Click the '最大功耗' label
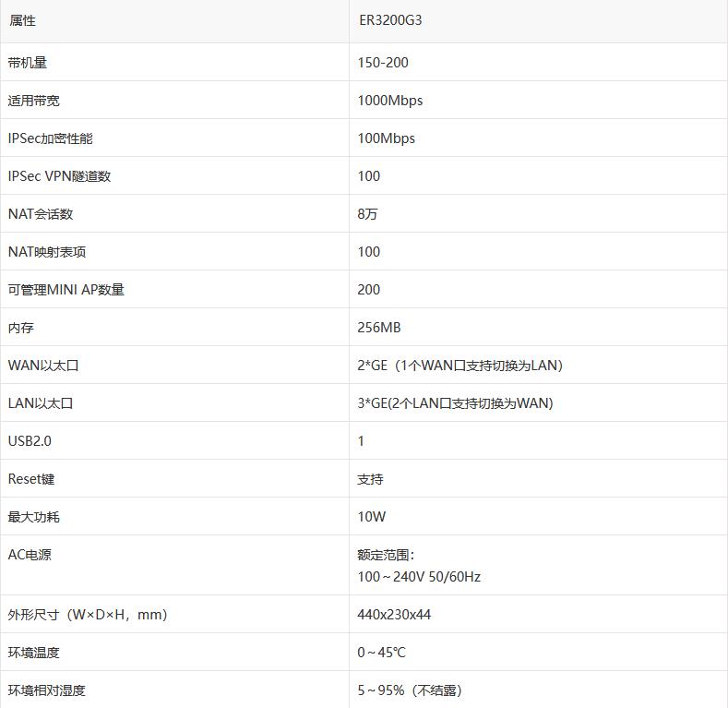728x708 pixels. pos(34,517)
